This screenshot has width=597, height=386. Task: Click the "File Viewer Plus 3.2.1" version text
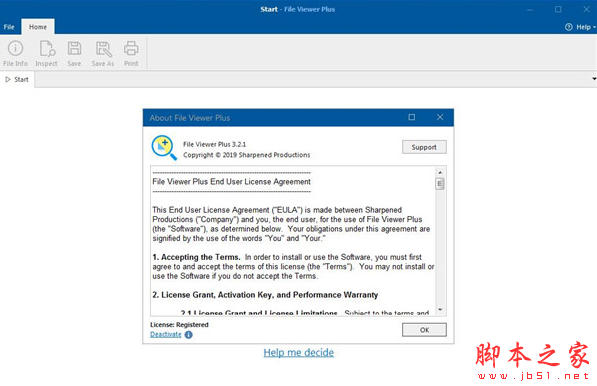pyautogui.click(x=214, y=144)
